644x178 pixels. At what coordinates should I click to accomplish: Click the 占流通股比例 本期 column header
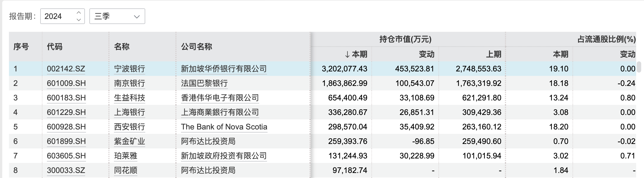(x=560, y=54)
